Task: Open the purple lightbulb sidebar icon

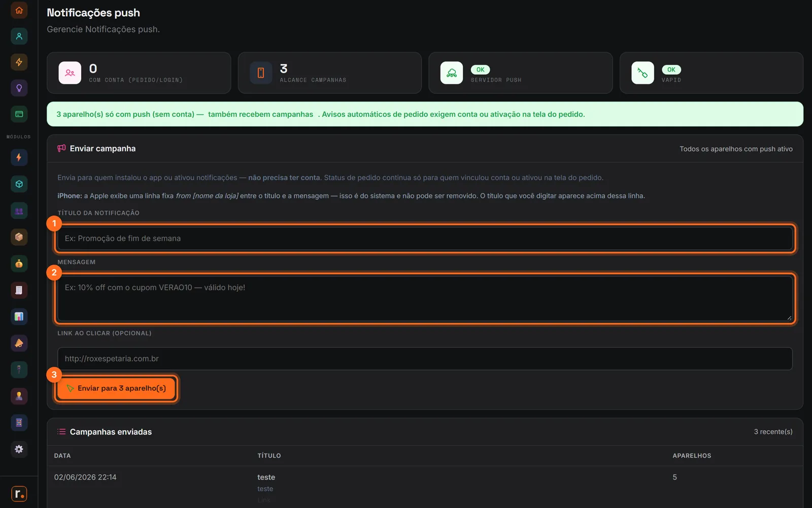Action: (x=19, y=88)
